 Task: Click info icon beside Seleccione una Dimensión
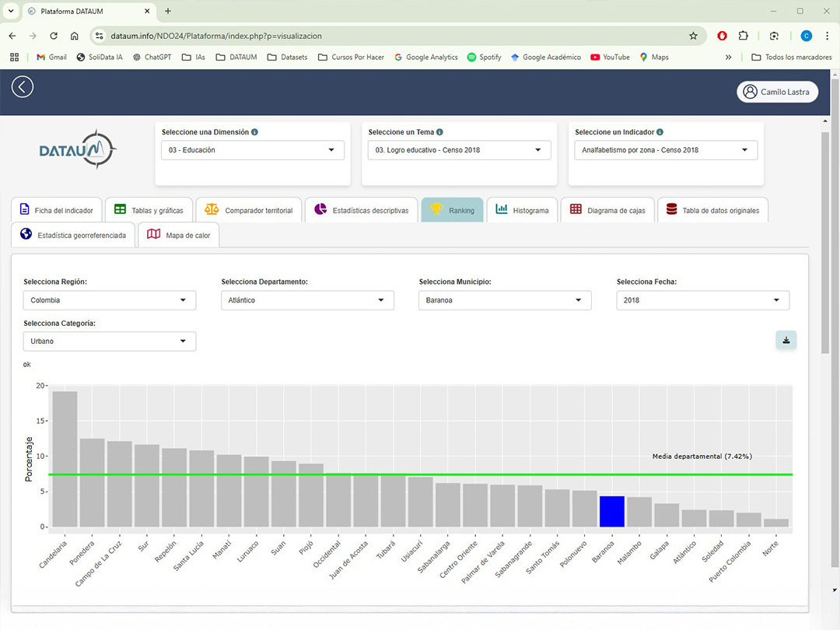pyautogui.click(x=255, y=132)
